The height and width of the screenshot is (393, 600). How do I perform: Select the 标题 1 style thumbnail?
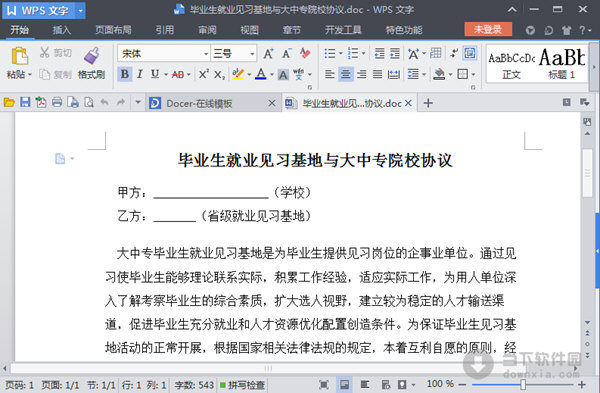[562, 65]
